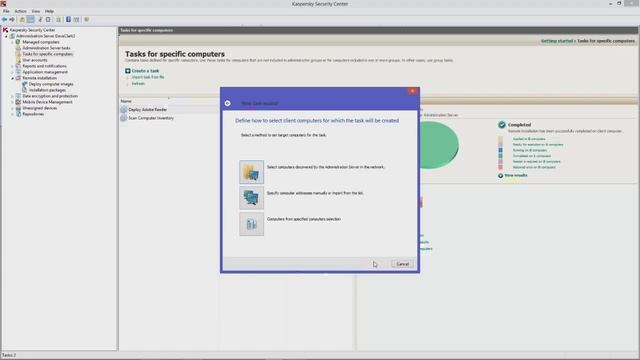
Task: Expand Mobile Device Management node
Action: [x=12, y=102]
